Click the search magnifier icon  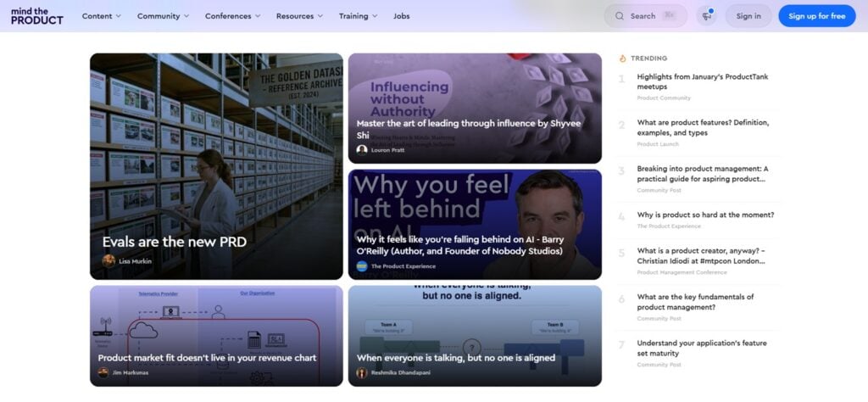coord(620,16)
